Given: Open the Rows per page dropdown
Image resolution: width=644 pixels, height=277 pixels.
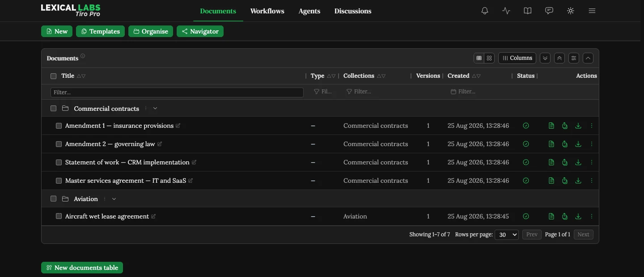Looking at the screenshot, I should [x=506, y=235].
